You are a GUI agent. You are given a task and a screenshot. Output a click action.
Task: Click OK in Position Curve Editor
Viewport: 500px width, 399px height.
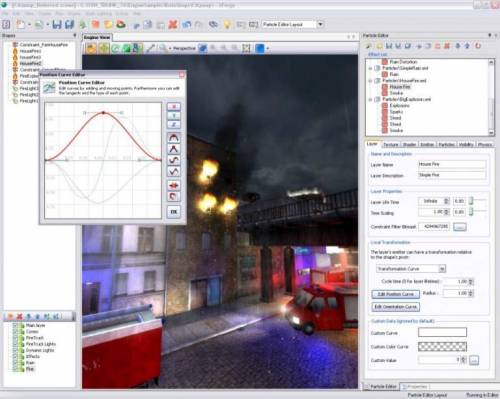click(174, 212)
